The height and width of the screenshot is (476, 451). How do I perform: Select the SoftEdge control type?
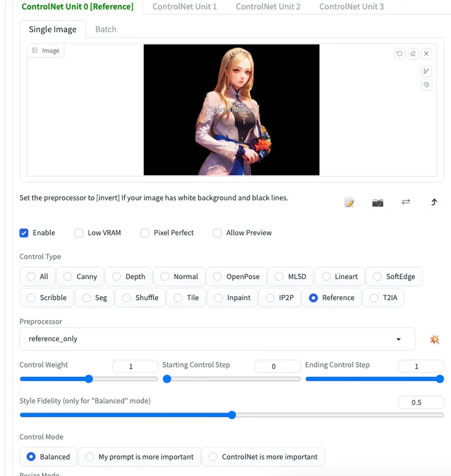(x=394, y=277)
